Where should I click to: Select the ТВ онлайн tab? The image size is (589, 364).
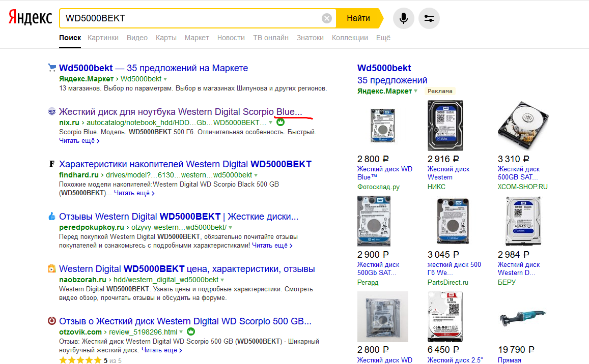271,38
